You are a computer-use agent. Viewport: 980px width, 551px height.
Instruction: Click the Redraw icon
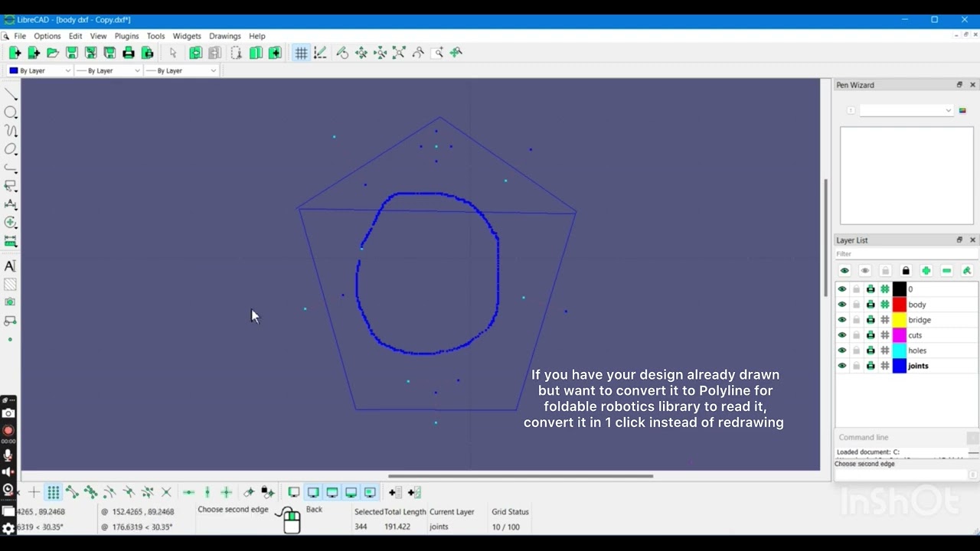pyautogui.click(x=342, y=53)
